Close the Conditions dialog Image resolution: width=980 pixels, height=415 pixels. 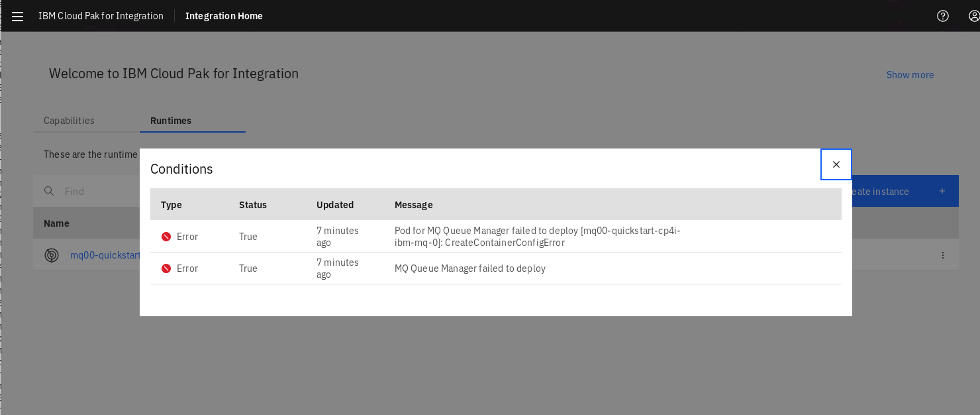pos(836,164)
